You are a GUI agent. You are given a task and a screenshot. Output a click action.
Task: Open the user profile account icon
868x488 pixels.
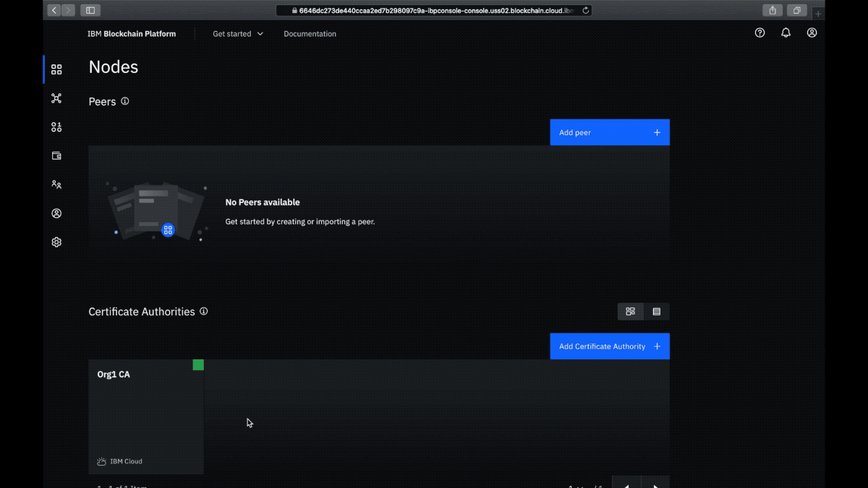click(812, 33)
